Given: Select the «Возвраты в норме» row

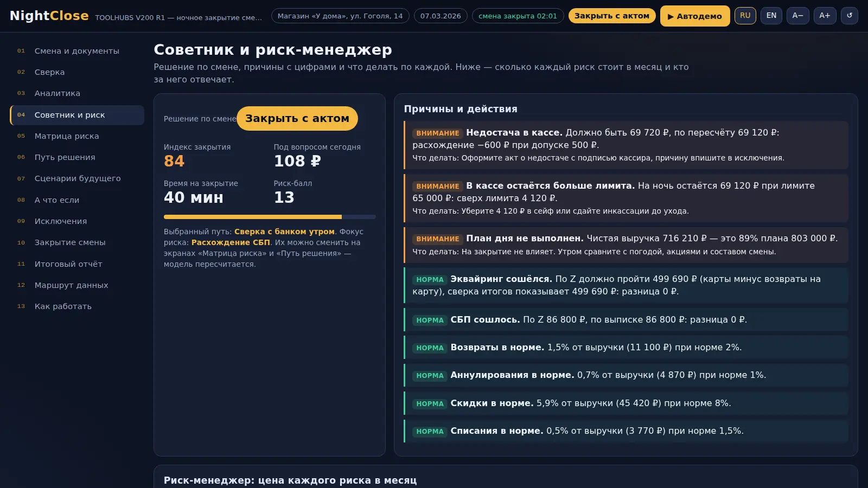Looking at the screenshot, I should [626, 348].
